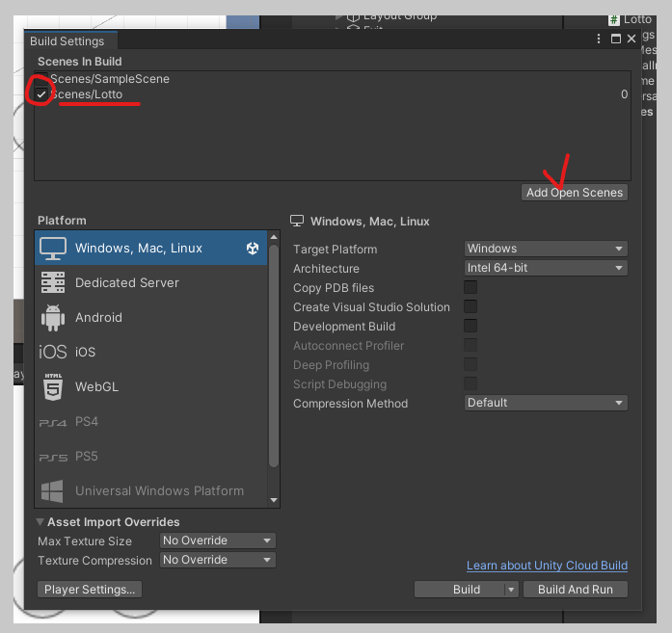Open the Texture Compression dropdown
Screen dimensions: 672x633
(x=217, y=560)
